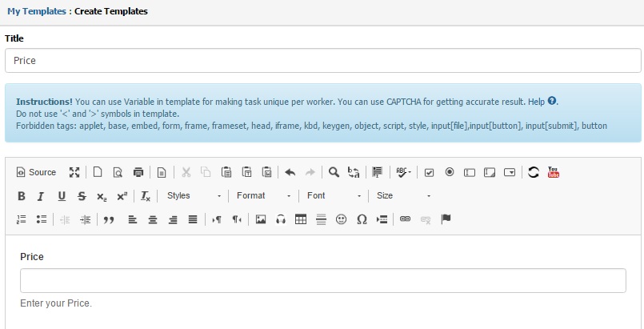Insert a YouTube video
Screen dimensions: 644x329
point(554,172)
